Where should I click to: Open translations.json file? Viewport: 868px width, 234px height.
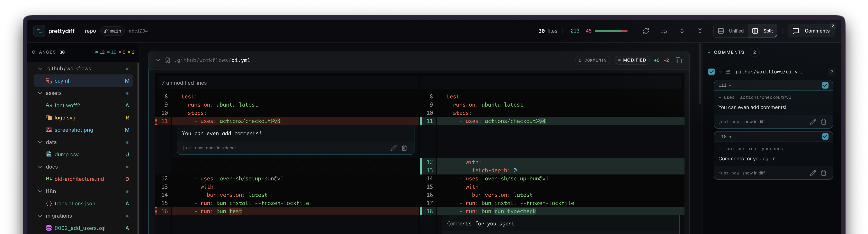pos(83,204)
